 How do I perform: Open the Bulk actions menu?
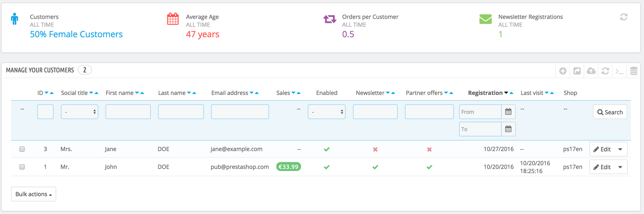(34, 194)
